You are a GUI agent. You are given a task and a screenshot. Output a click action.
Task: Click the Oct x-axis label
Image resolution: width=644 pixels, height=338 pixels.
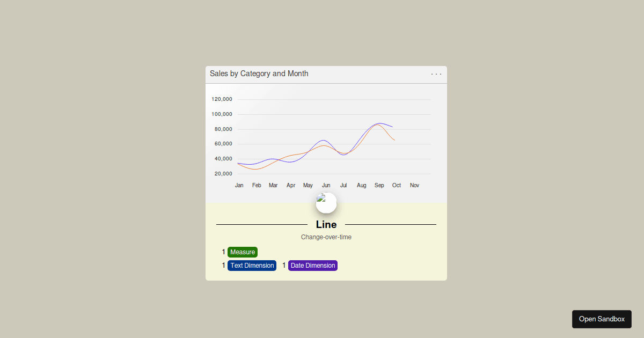397,185
